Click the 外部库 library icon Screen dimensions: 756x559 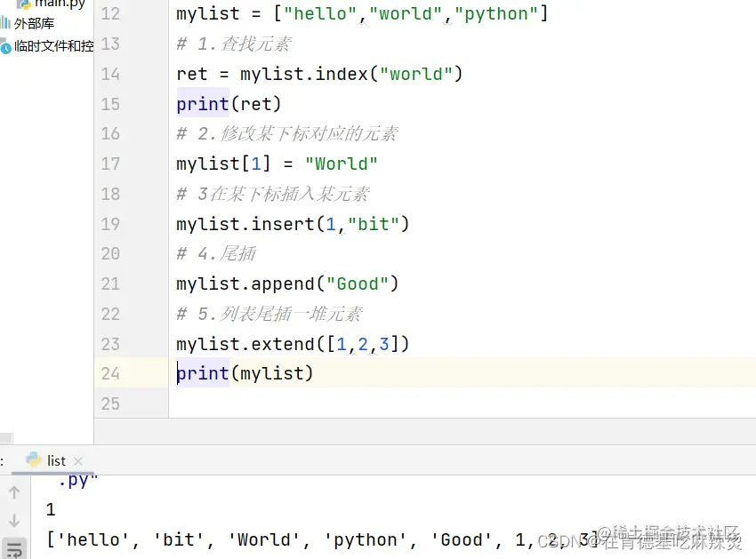(x=5, y=22)
